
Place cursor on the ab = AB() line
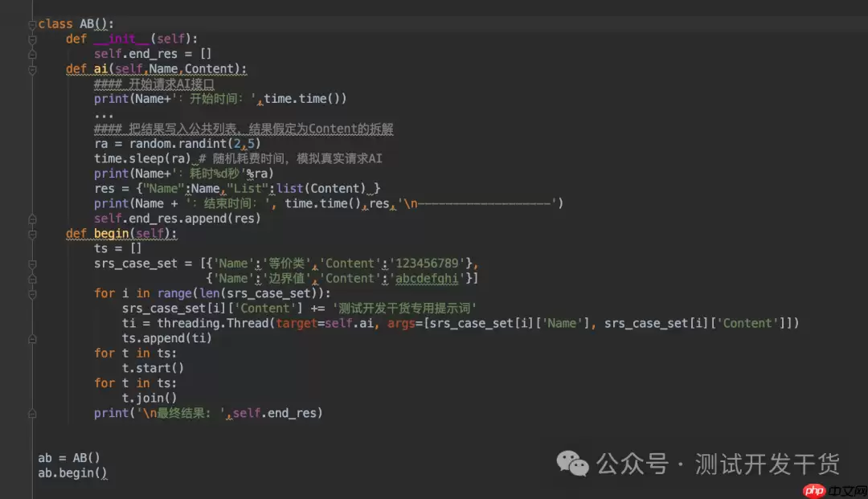click(68, 457)
